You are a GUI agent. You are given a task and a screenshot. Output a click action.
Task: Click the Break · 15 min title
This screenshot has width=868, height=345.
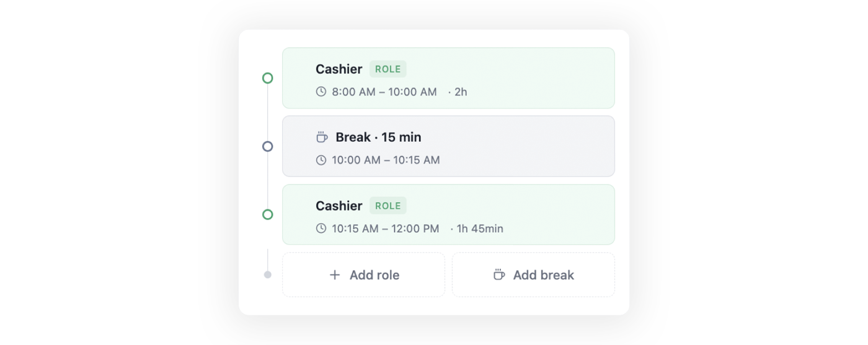coord(378,137)
